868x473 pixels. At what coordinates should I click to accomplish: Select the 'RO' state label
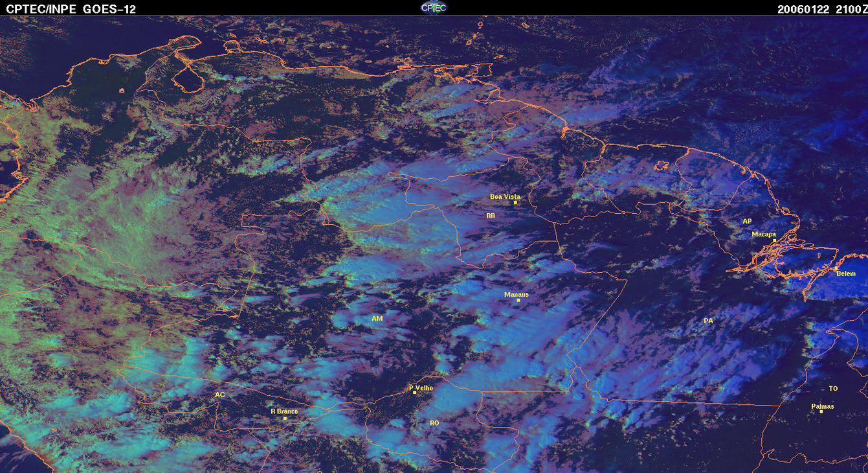coord(434,422)
